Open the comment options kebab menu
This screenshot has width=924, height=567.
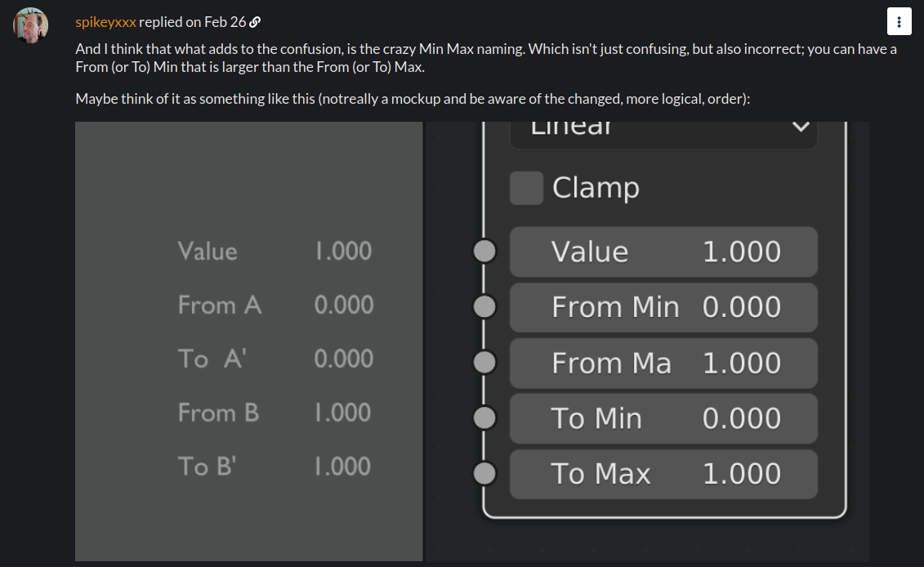(899, 22)
